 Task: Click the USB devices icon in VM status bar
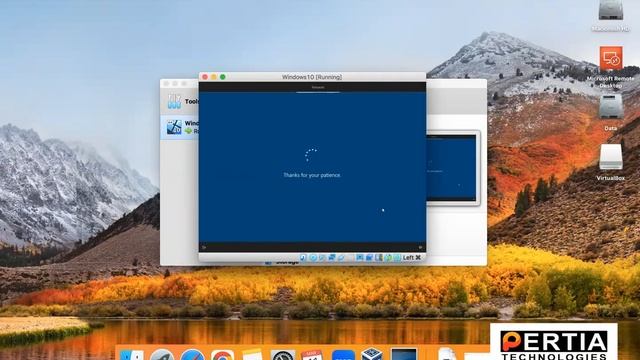coord(341,258)
